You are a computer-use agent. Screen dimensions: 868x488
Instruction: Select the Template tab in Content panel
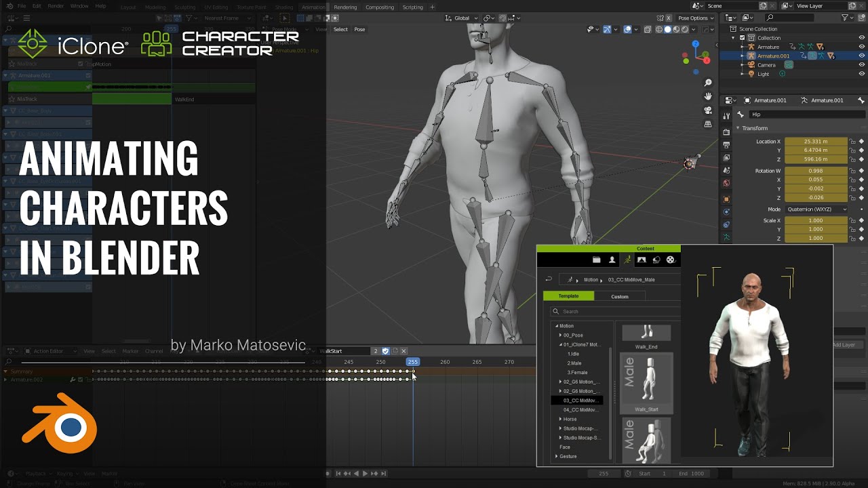click(568, 296)
